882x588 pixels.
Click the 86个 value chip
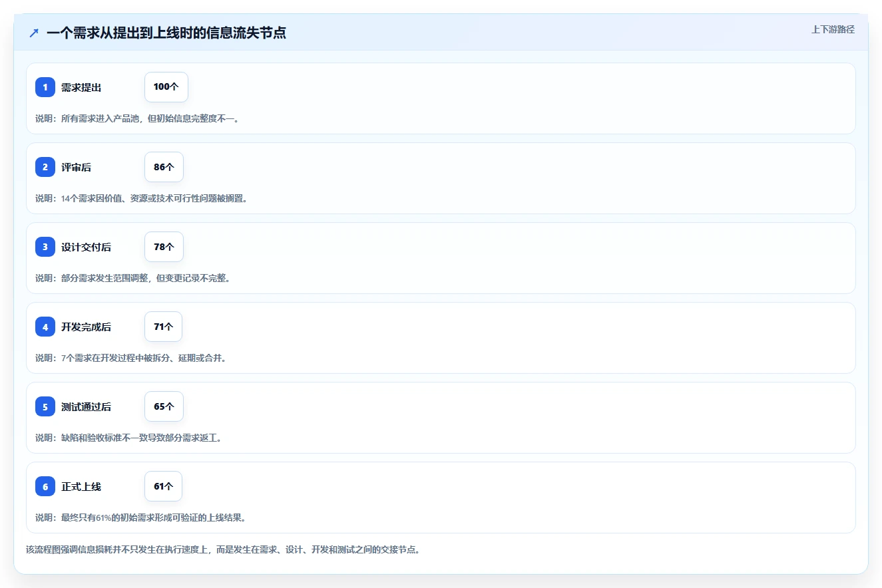(x=164, y=167)
